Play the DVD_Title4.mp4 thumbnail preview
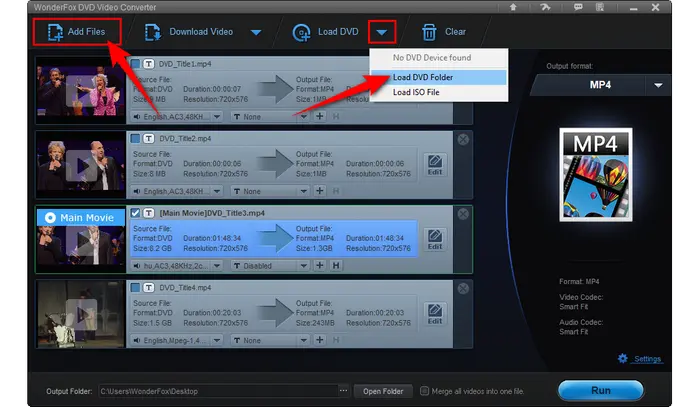 tap(81, 314)
